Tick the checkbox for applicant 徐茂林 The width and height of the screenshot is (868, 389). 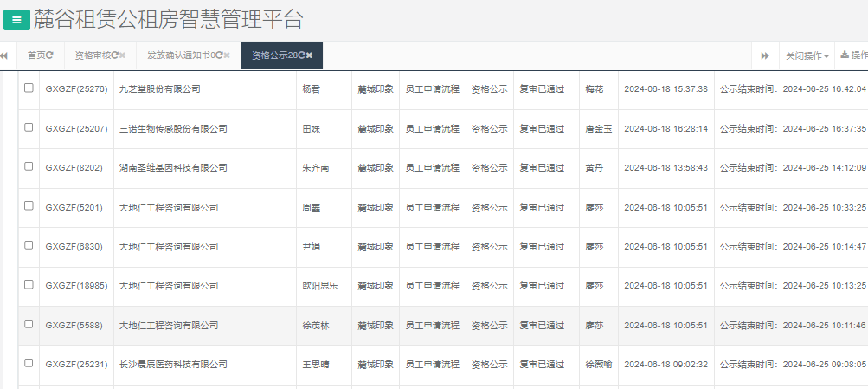point(29,324)
